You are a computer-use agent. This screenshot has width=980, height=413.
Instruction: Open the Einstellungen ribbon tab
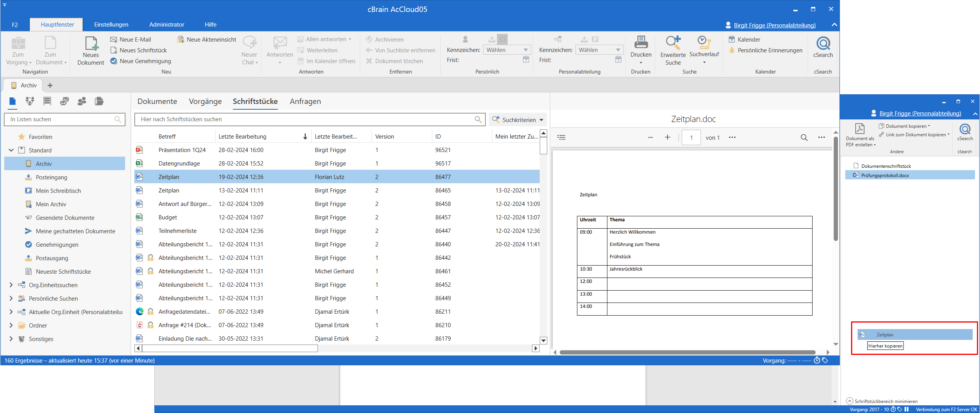coord(111,25)
